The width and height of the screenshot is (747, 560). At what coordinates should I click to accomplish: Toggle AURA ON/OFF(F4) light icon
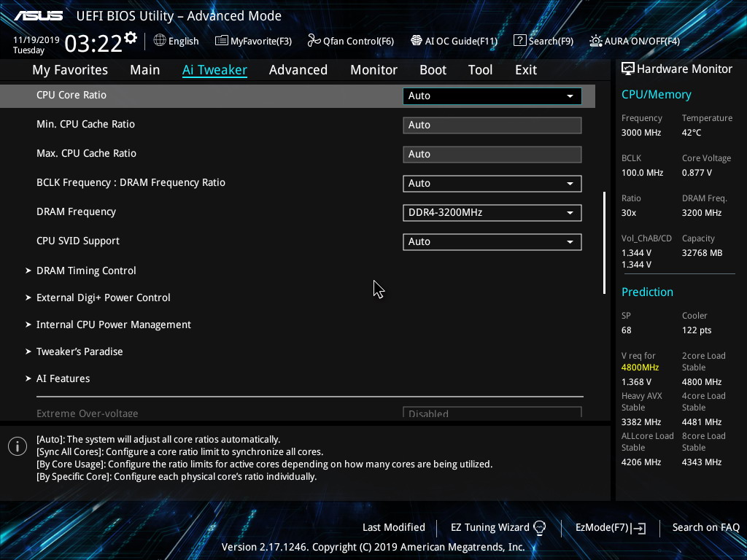point(595,41)
